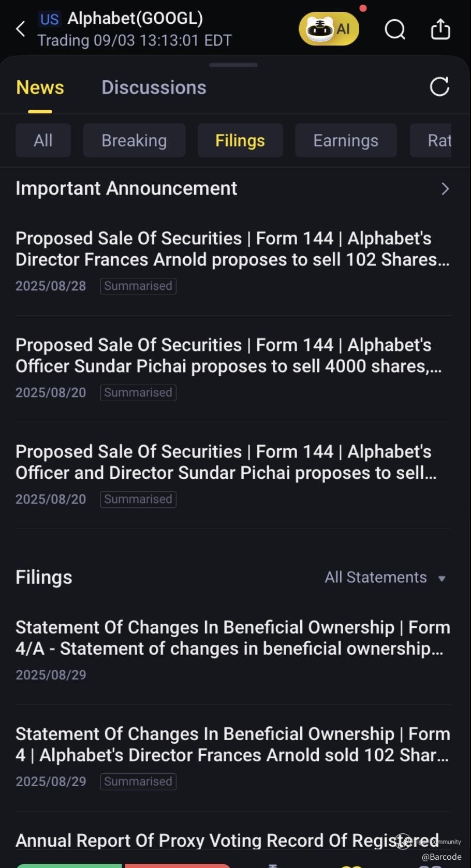Select the All filter chip

click(43, 140)
